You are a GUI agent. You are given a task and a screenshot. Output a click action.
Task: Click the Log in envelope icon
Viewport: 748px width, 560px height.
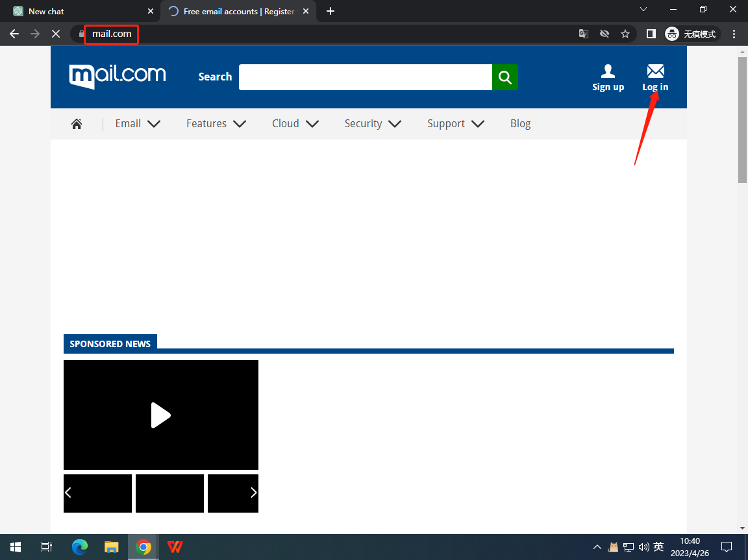[655, 71]
